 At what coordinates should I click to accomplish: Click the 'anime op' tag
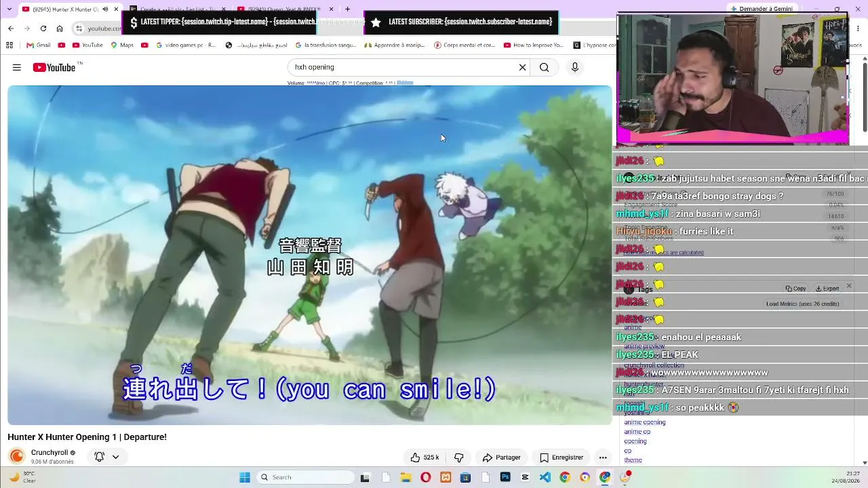637,432
